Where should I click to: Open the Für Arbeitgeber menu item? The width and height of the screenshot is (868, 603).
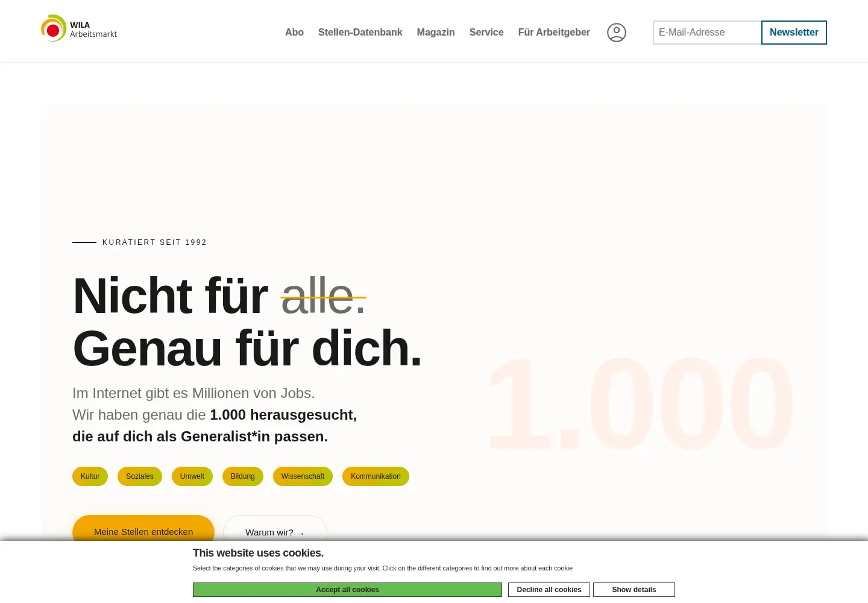tap(554, 33)
